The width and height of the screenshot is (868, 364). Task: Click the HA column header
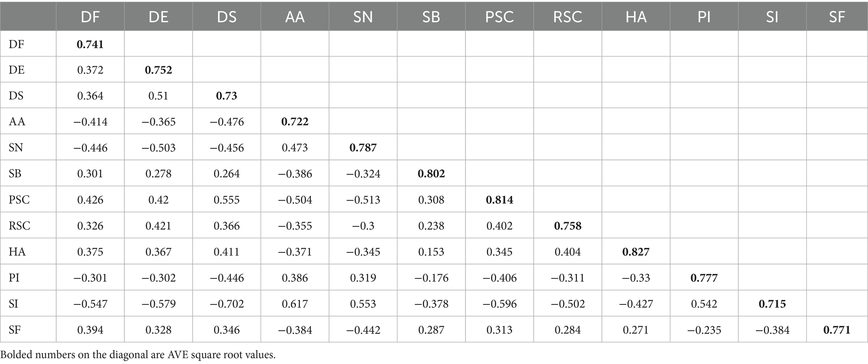pyautogui.click(x=635, y=17)
